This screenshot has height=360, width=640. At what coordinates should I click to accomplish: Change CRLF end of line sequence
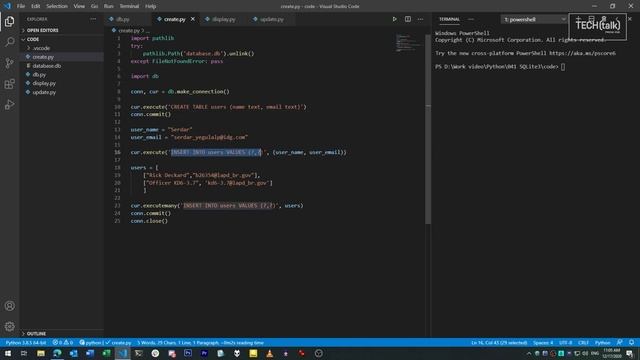click(583, 342)
